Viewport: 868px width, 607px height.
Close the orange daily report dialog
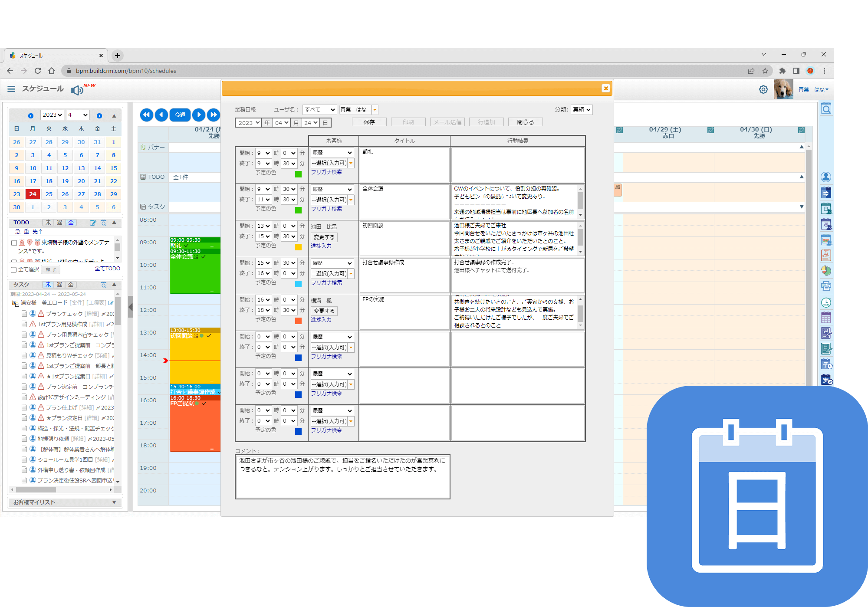tap(606, 88)
